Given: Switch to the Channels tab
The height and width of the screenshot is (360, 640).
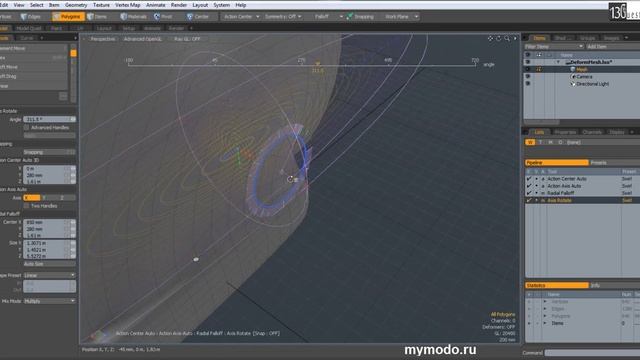Looking at the screenshot, I should point(592,132).
